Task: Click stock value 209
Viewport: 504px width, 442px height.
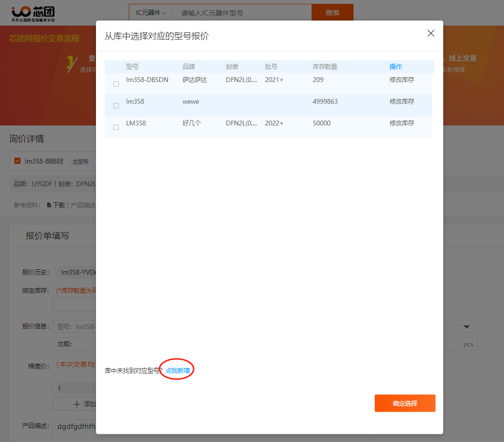Action: tap(318, 80)
